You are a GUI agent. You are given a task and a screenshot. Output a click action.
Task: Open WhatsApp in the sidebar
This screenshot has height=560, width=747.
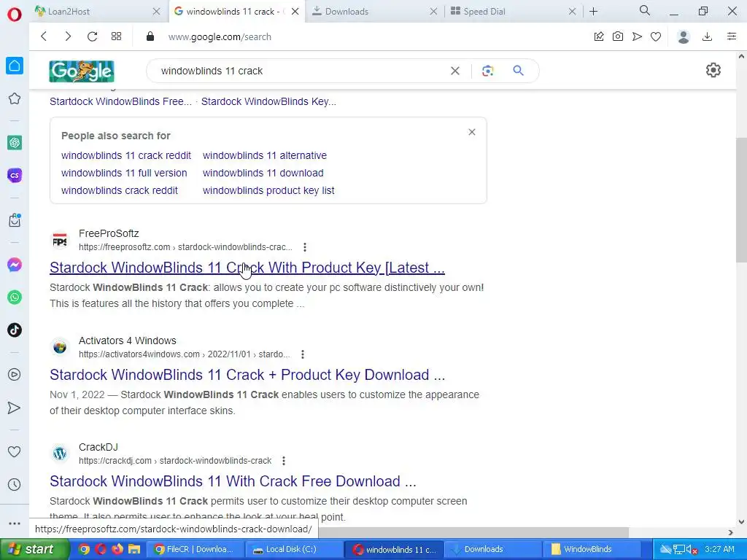pos(15,297)
